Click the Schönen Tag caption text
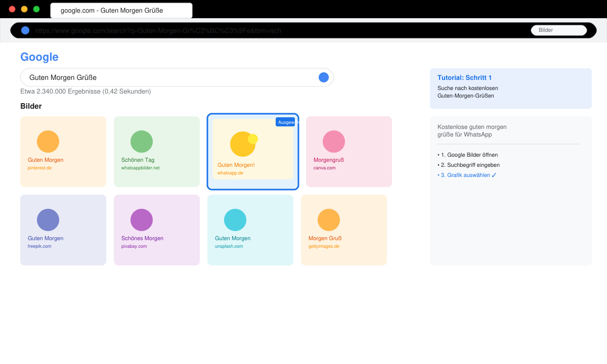The width and height of the screenshot is (607, 364). [138, 160]
